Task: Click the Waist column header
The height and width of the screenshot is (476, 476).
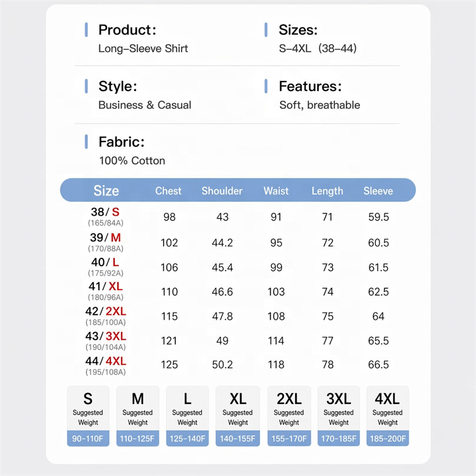Action: (x=276, y=191)
